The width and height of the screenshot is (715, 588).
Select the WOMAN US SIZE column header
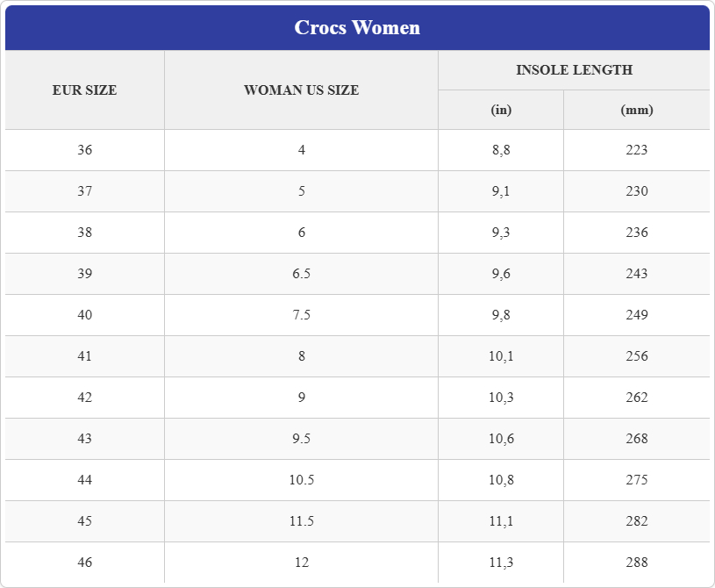[302, 90]
